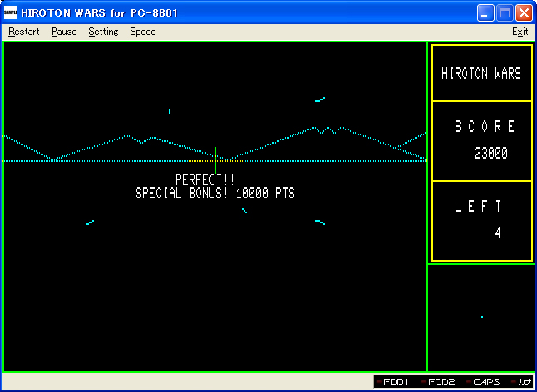Maximize the HIROTON WARS window
Screen dimensions: 537x392
click(x=505, y=13)
